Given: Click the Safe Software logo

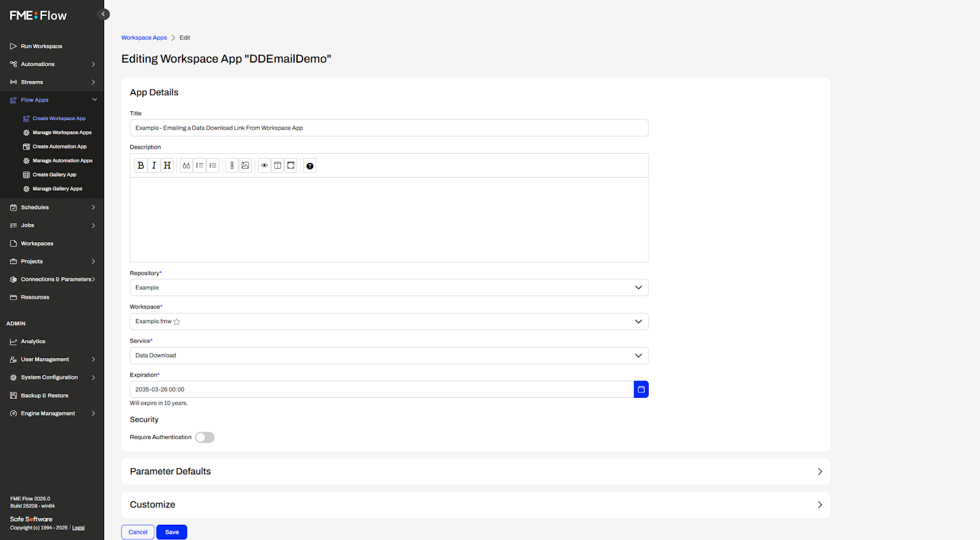Looking at the screenshot, I should coord(31,519).
